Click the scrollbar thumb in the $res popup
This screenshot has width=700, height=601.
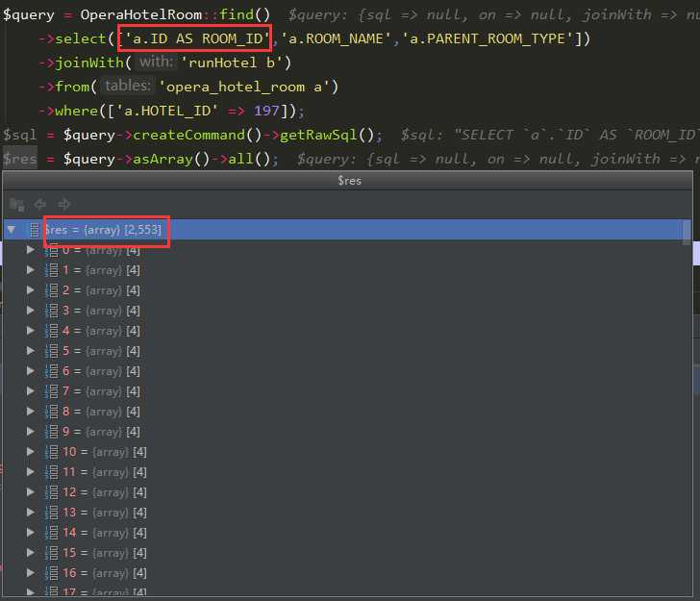click(x=687, y=232)
